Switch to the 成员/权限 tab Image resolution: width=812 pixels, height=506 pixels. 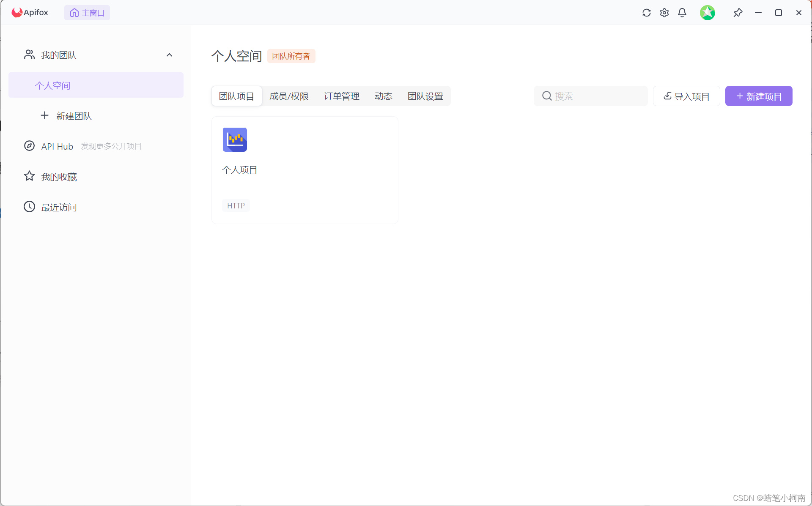point(289,96)
